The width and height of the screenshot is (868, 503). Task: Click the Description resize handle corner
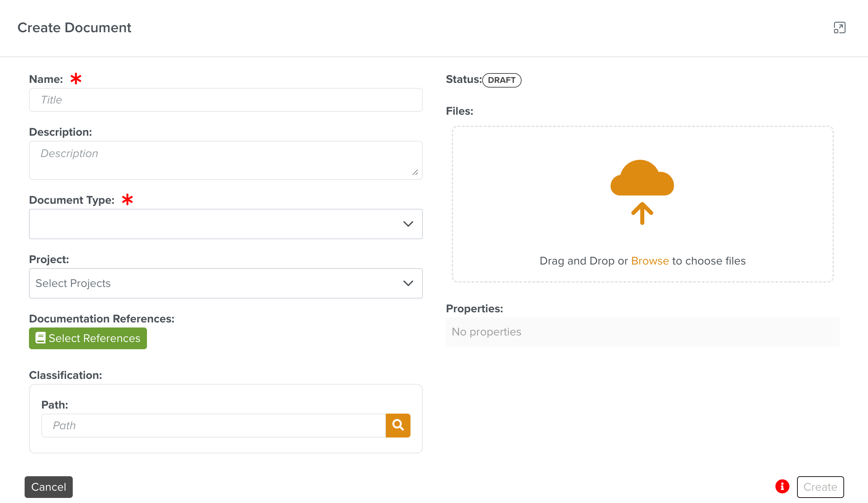415,173
